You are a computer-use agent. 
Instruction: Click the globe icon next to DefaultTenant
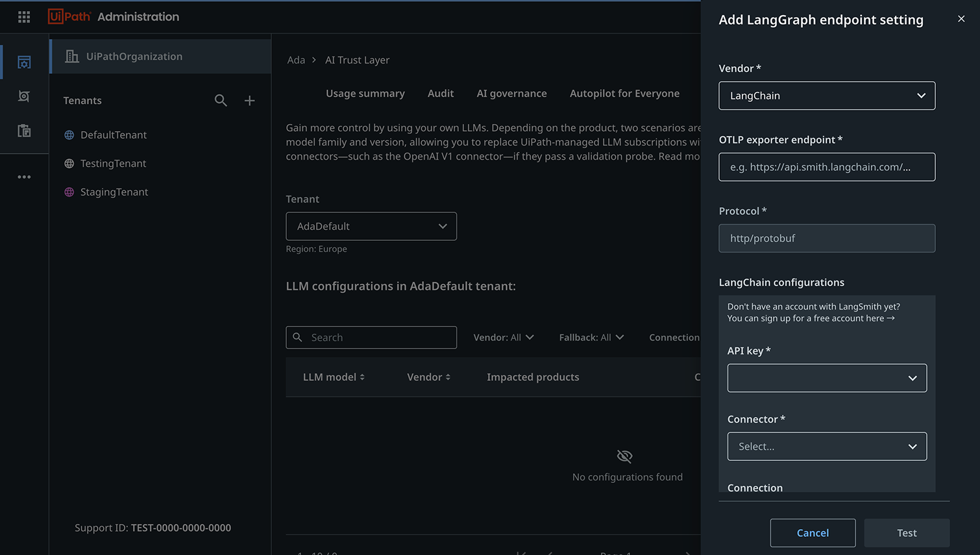[x=69, y=135]
